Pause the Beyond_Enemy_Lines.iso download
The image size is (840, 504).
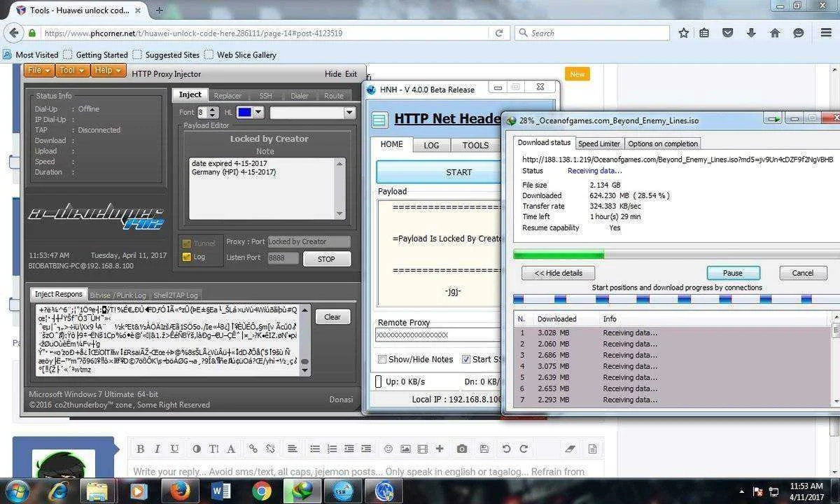732,273
